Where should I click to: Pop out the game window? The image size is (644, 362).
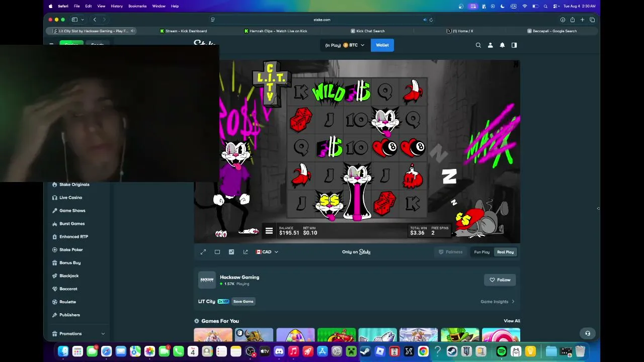coord(246,252)
